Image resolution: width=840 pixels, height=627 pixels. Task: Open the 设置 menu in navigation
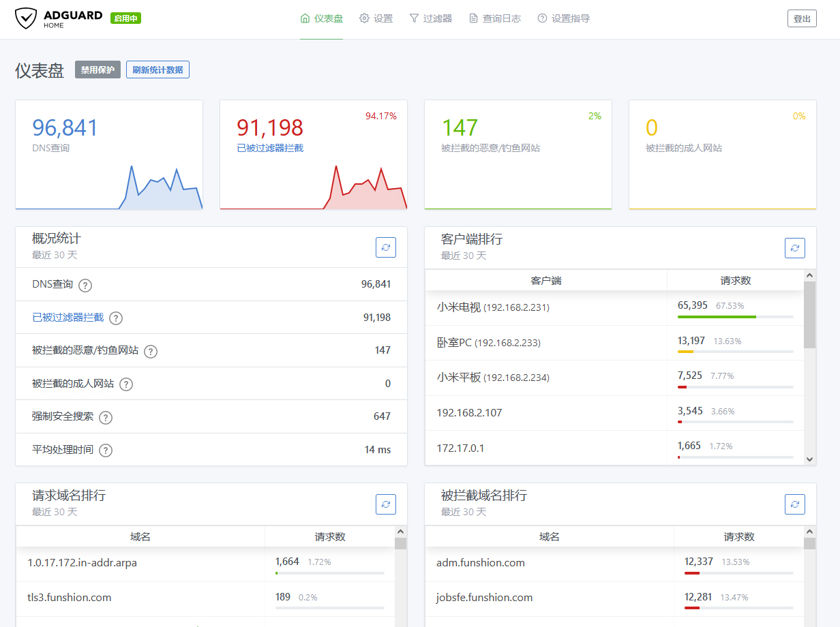click(x=376, y=18)
